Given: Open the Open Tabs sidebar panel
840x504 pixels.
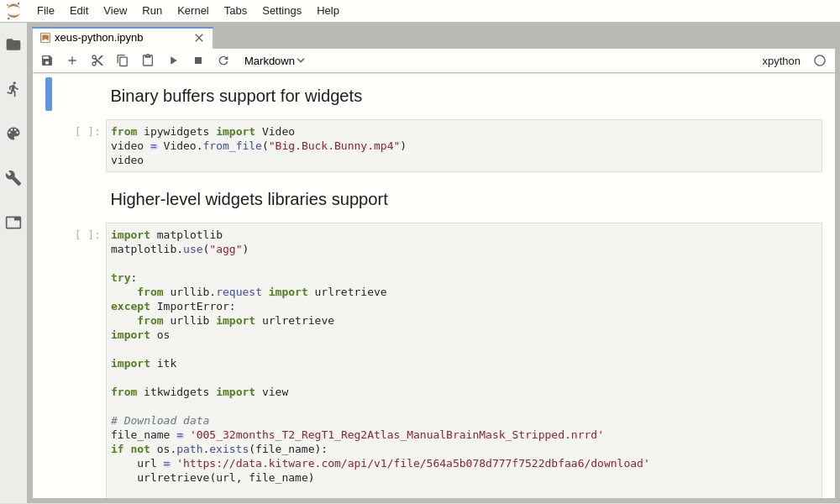Looking at the screenshot, I should (x=13, y=223).
